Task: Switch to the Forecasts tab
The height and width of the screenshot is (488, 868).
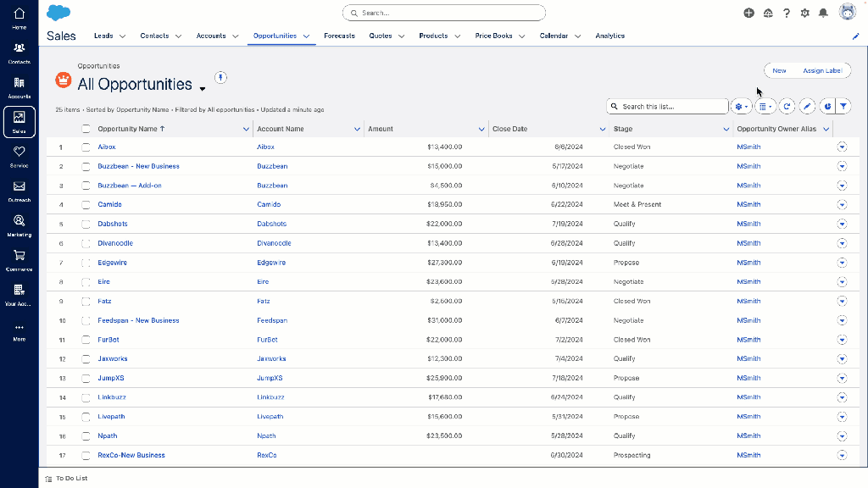Action: 339,36
